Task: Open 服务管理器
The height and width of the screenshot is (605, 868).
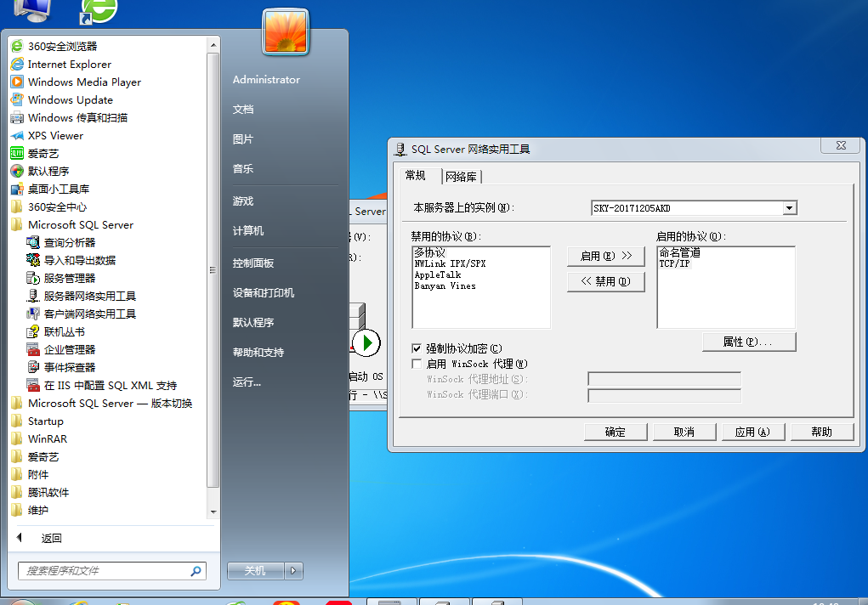Action: (x=61, y=278)
